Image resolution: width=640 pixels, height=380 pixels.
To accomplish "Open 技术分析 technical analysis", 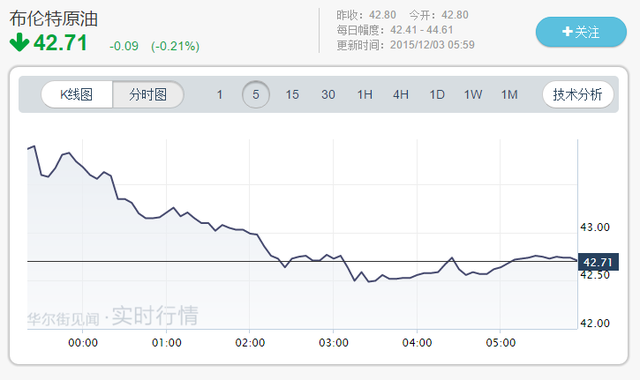I will click(578, 95).
